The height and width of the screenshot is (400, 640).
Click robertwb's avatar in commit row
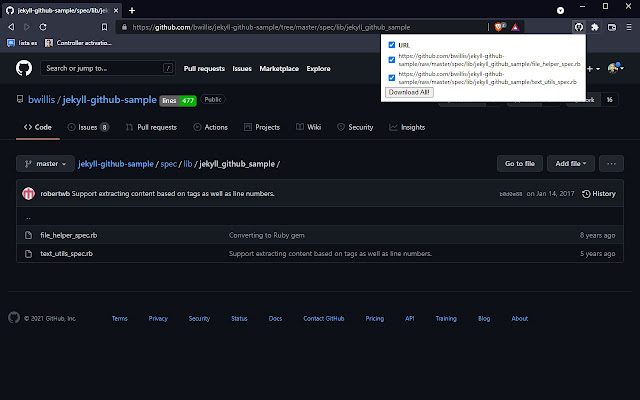pos(28,193)
